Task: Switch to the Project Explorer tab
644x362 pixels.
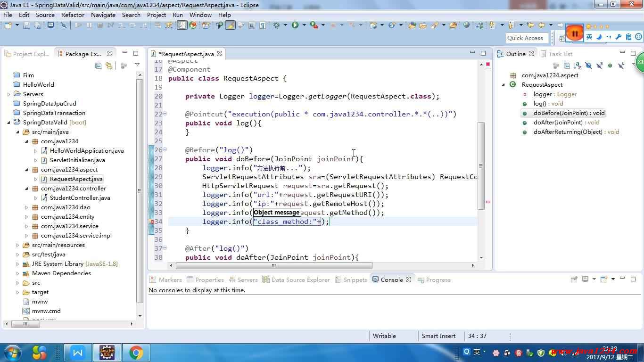Action: pos(27,54)
